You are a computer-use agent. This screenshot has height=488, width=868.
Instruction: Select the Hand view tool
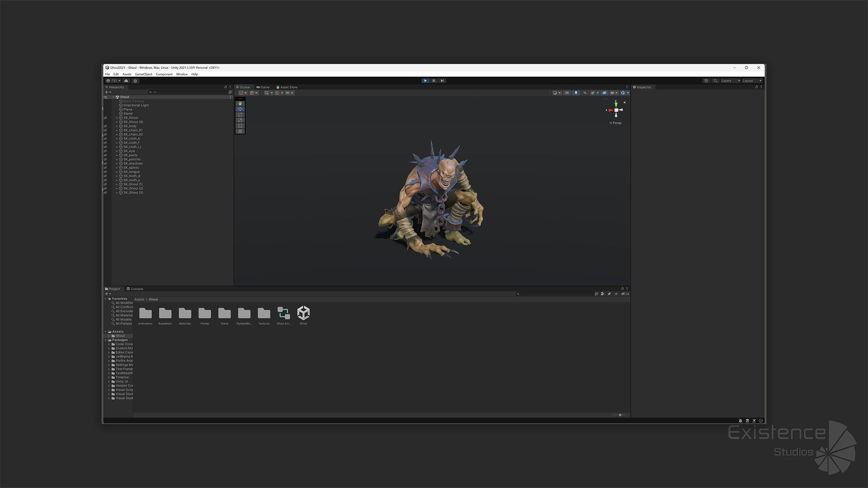[240, 103]
